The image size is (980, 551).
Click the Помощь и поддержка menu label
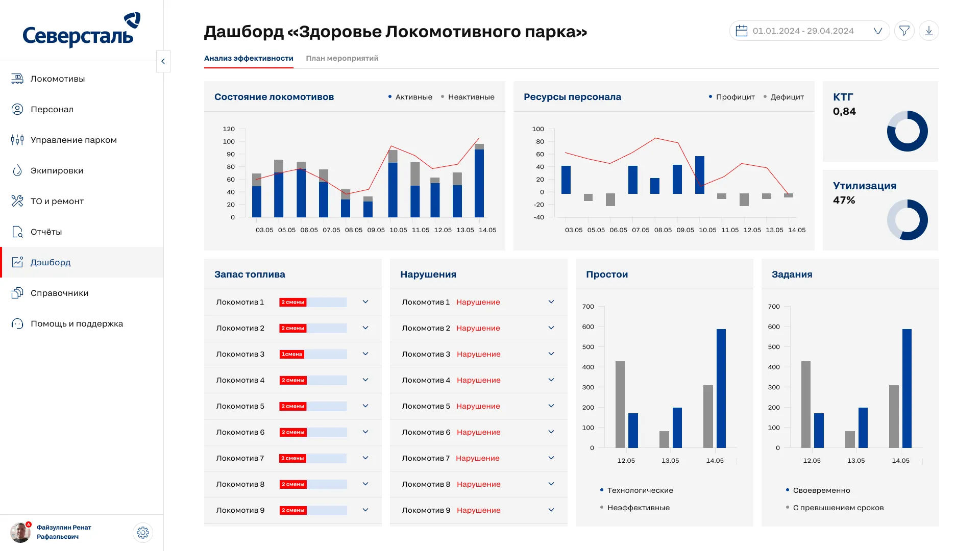point(77,323)
